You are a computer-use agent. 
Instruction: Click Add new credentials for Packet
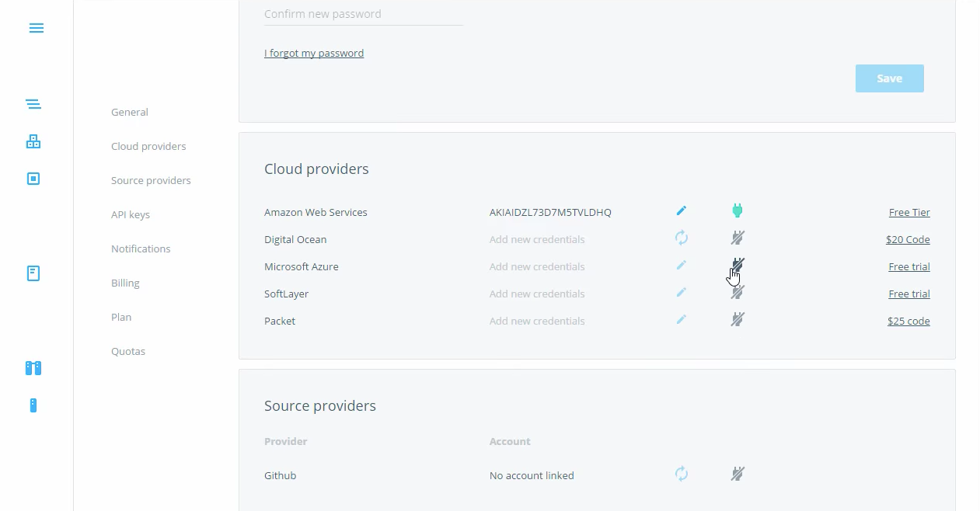pyautogui.click(x=537, y=321)
